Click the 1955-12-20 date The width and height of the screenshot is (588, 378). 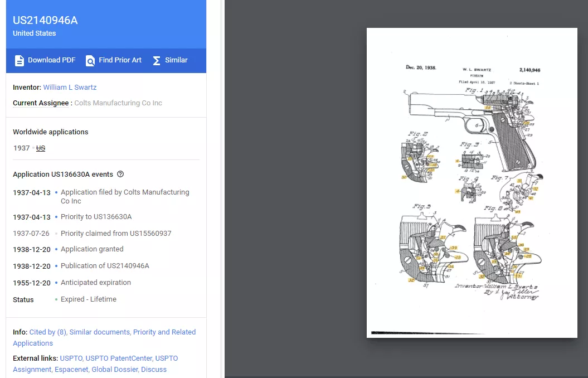pos(32,283)
